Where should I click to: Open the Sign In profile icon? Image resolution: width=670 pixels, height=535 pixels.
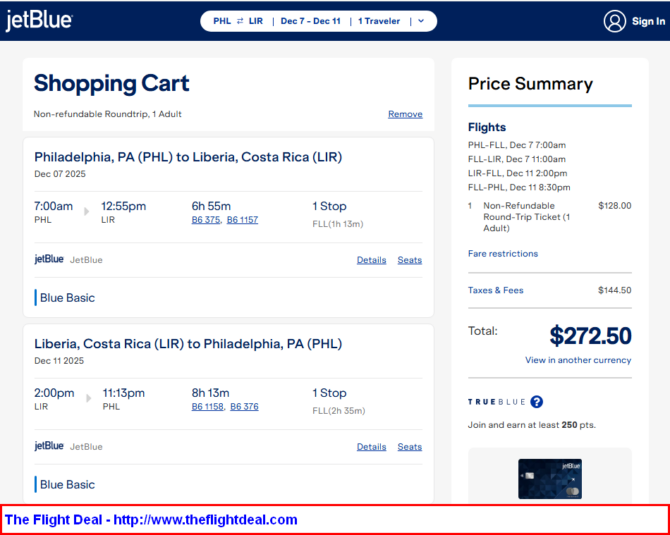click(x=614, y=21)
